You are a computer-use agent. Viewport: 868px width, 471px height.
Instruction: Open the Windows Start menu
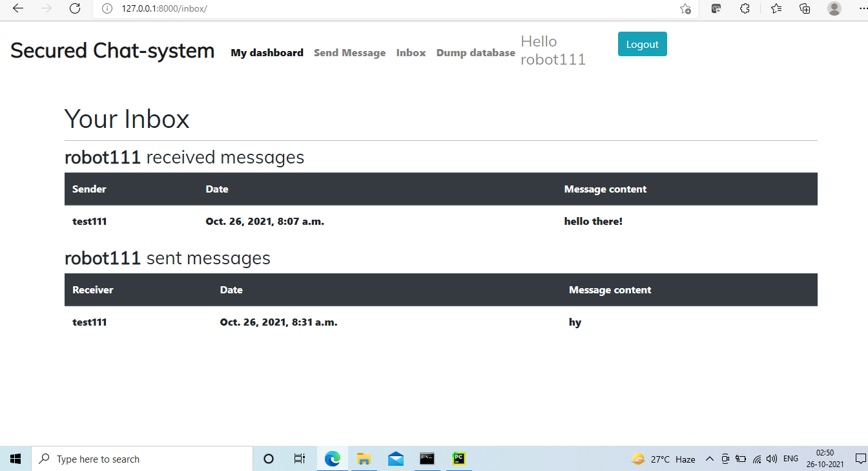pyautogui.click(x=15, y=459)
